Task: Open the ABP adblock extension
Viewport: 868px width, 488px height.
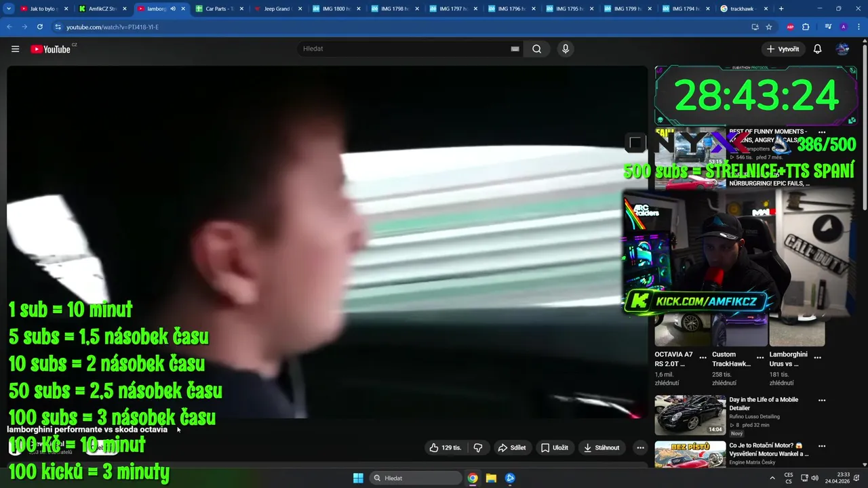Action: click(x=790, y=27)
